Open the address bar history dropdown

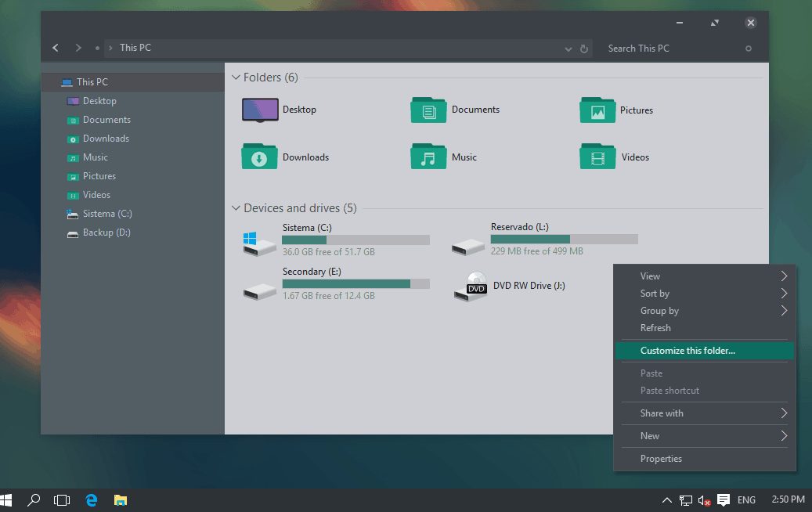click(x=568, y=49)
